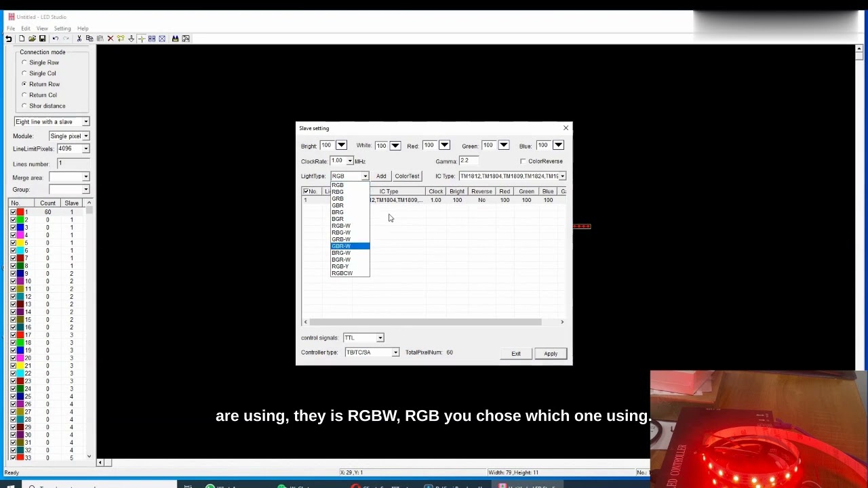This screenshot has width=868, height=488.
Task: Click the yellow connected-nodes toolbar icon
Action: pos(121,39)
